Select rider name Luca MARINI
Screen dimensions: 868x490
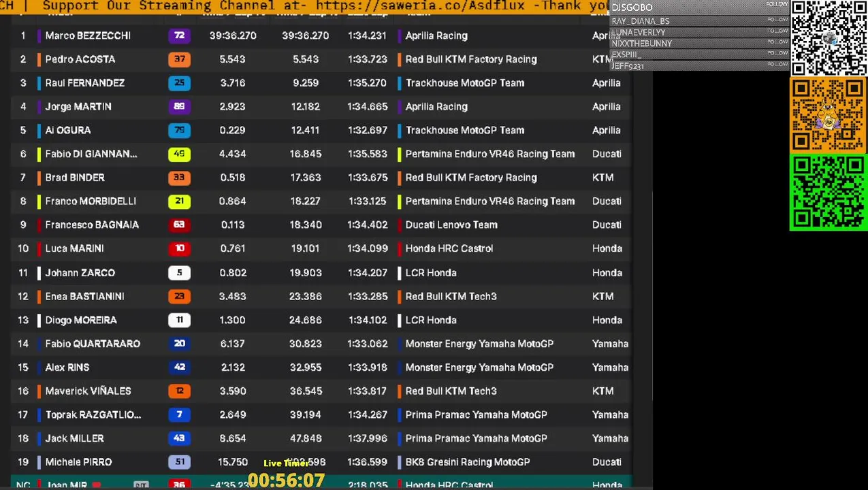(74, 248)
